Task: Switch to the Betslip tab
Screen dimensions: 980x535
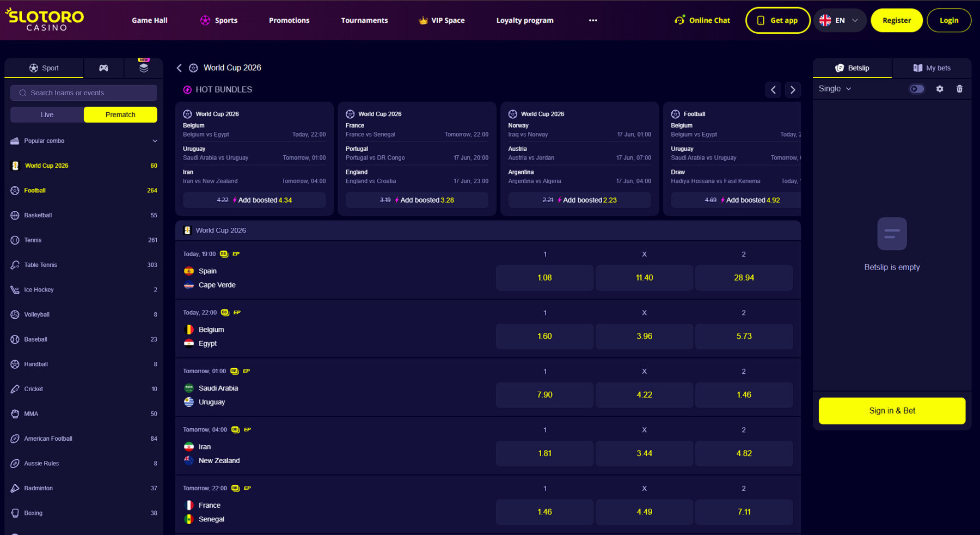Action: tap(852, 68)
